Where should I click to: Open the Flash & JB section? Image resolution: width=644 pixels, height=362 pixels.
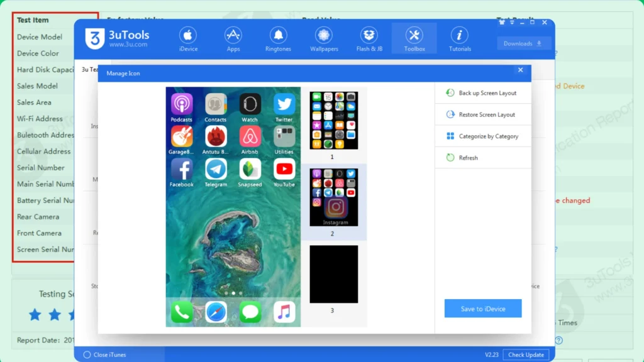pyautogui.click(x=369, y=40)
